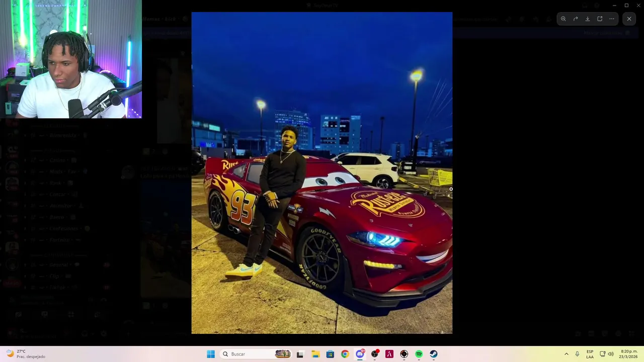Launch Microsoft Store from the taskbar
644x362 pixels.
click(330, 354)
